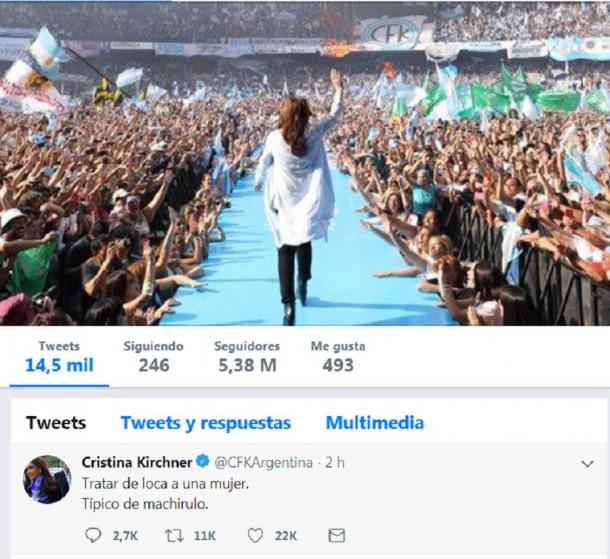View the Me gusta 493 list
The height and width of the screenshot is (559, 610).
(x=338, y=357)
